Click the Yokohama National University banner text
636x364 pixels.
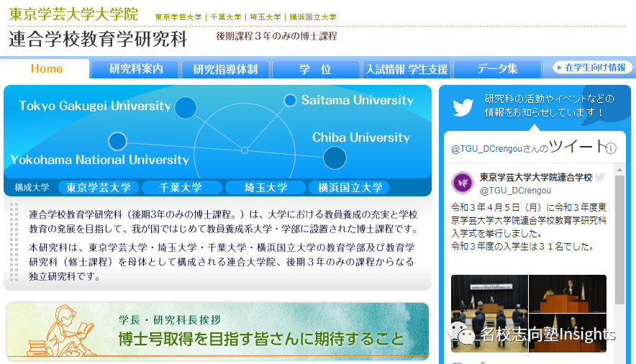click(100, 160)
